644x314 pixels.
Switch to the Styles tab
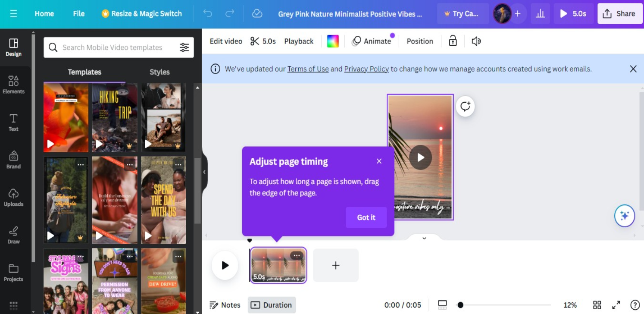[159, 72]
